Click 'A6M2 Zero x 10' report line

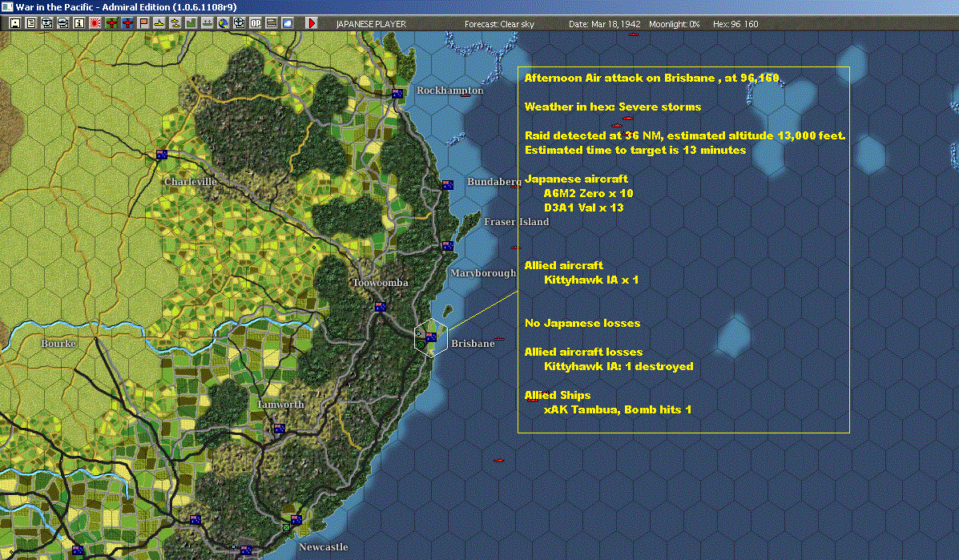tap(588, 193)
